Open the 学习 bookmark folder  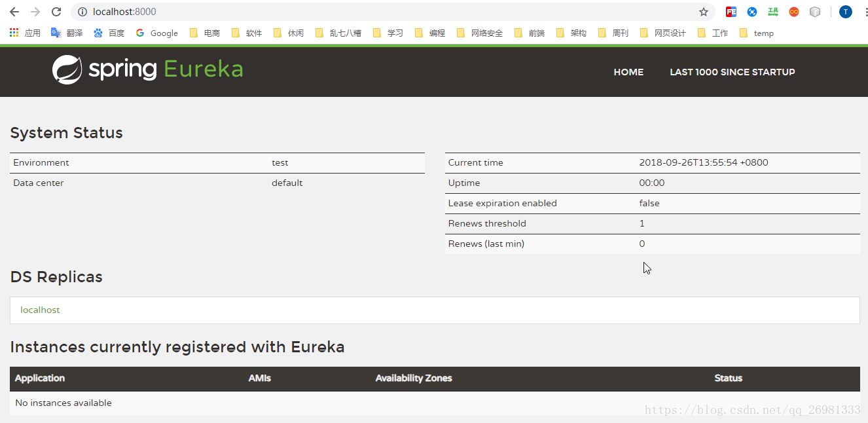coord(388,33)
